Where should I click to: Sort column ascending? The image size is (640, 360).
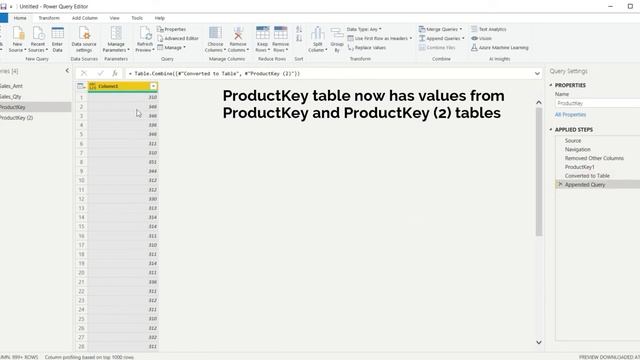(299, 29)
